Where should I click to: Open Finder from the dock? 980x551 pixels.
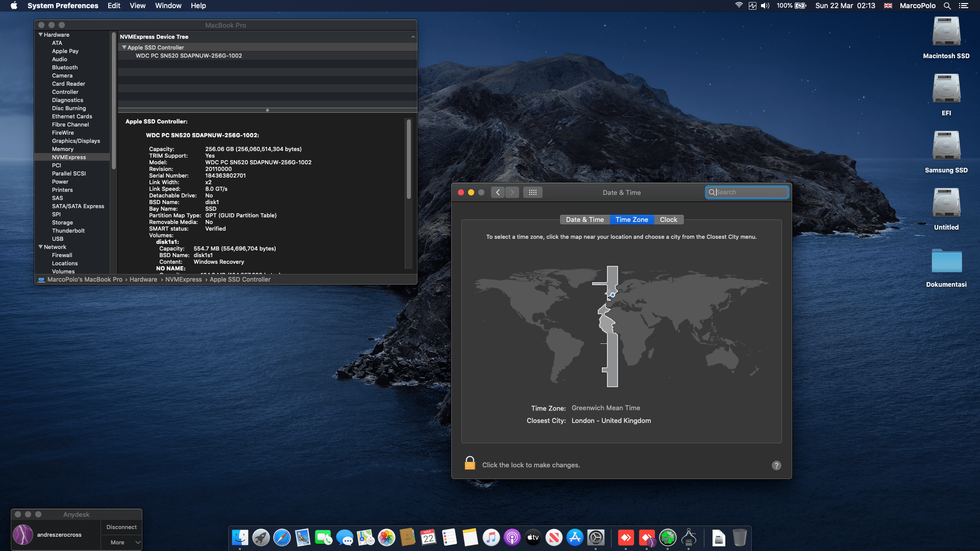[x=240, y=537]
